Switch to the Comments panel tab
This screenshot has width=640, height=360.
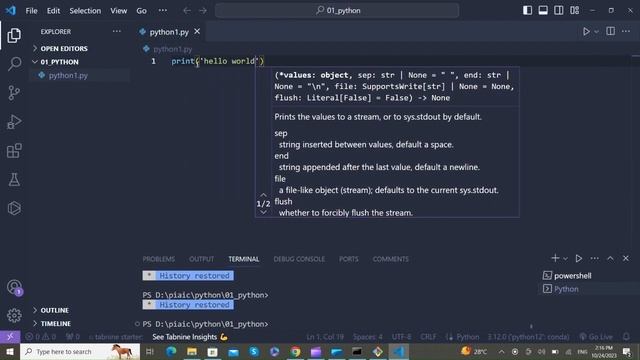tap(391, 259)
